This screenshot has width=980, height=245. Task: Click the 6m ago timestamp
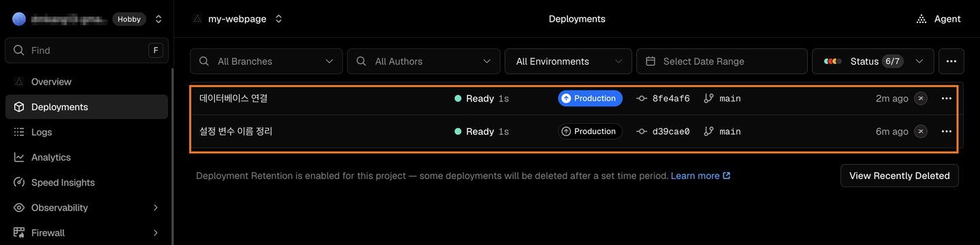point(892,131)
